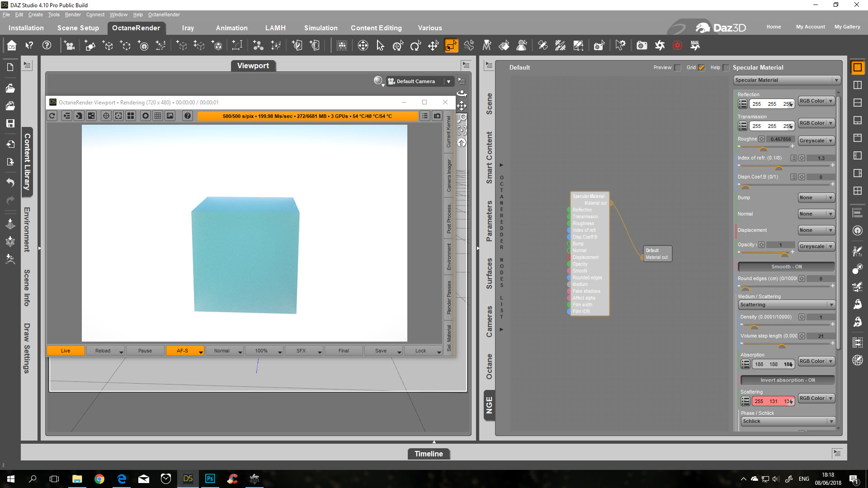868x488 pixels.
Task: Click the Octane viewport snapshot camera icon
Action: [x=437, y=116]
